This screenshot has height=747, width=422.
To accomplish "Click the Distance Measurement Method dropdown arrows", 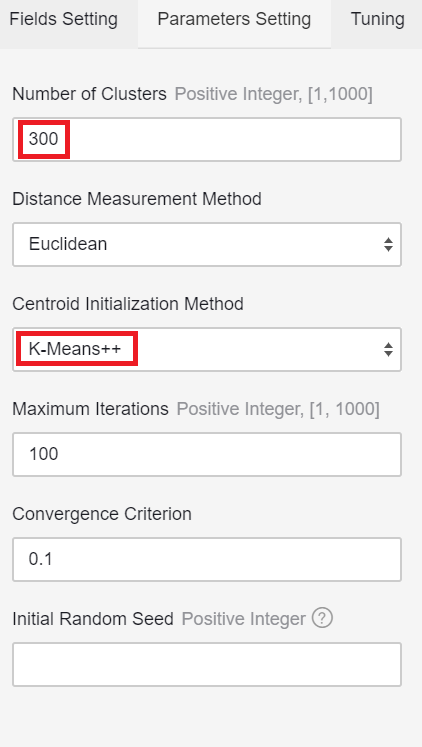I will click(388, 244).
